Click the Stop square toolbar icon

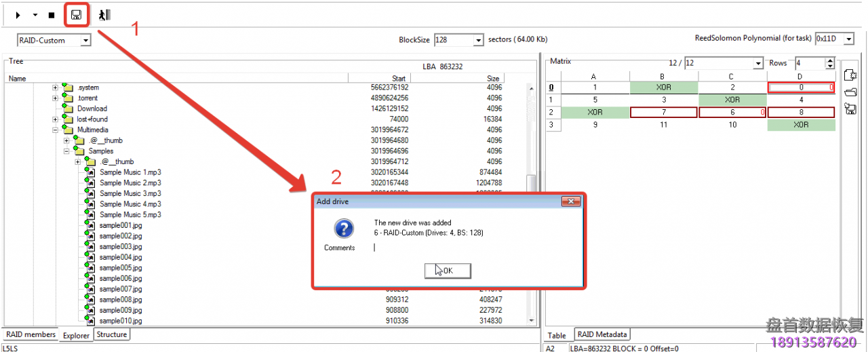52,15
